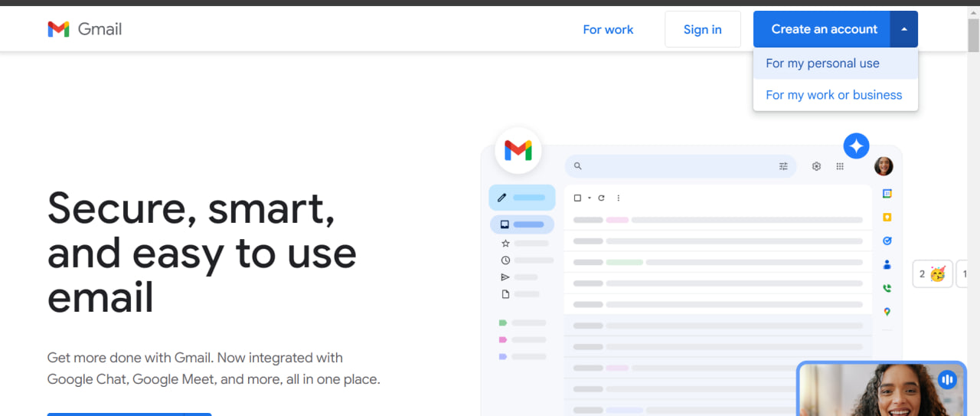Click the party emoji reaction chip

tap(933, 274)
